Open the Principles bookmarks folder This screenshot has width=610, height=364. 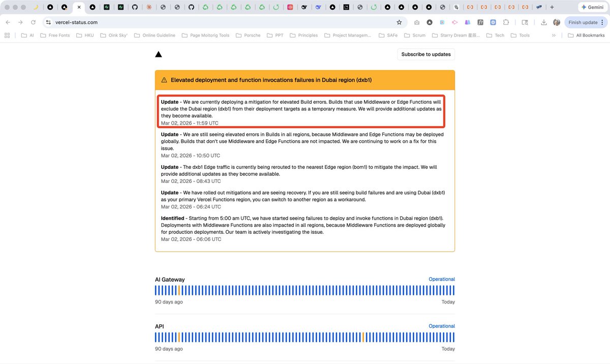[x=303, y=35]
